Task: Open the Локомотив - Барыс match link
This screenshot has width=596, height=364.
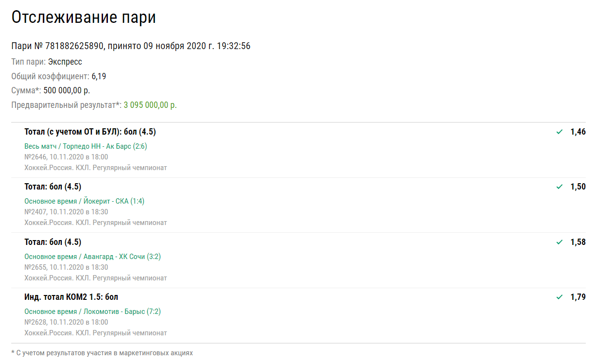Action: [92, 311]
